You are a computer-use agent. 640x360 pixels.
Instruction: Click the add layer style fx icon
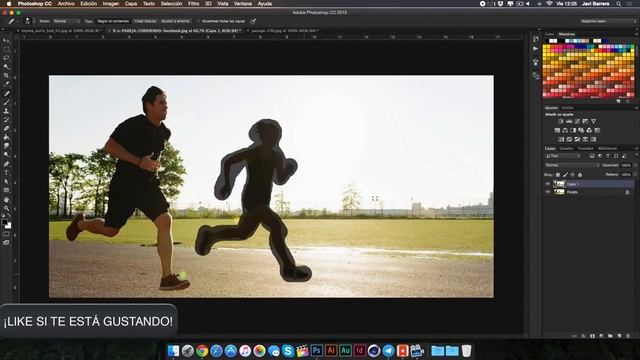coord(583,336)
